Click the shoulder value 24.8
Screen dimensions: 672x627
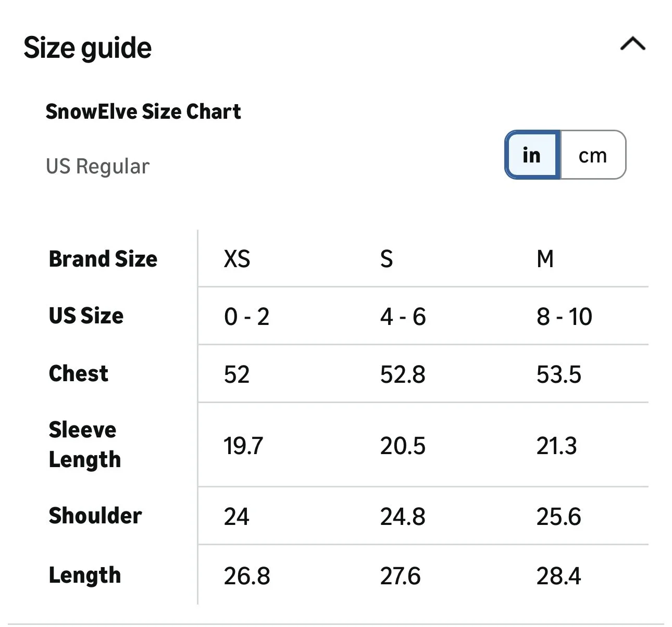click(x=403, y=517)
